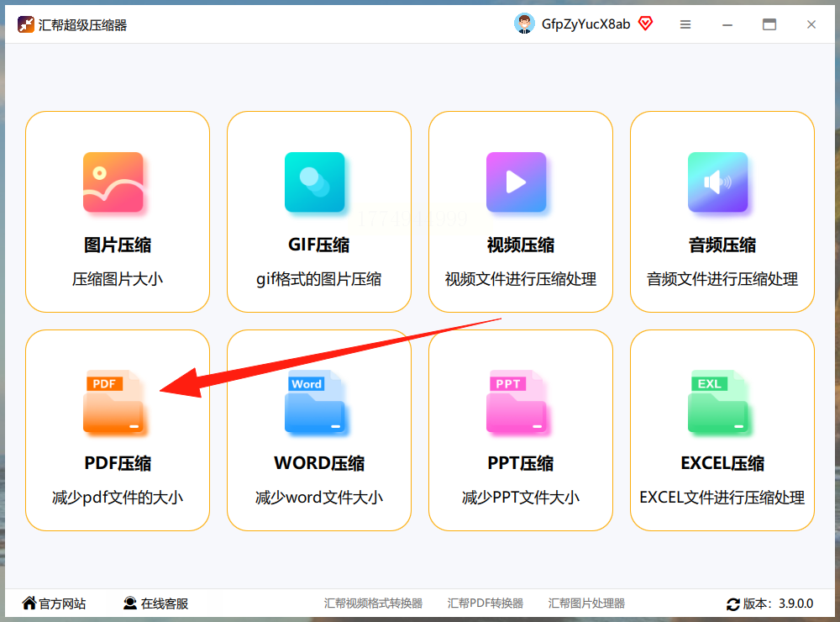Open the 图片压缩 image compression icon
840x622 pixels.
pyautogui.click(x=113, y=182)
